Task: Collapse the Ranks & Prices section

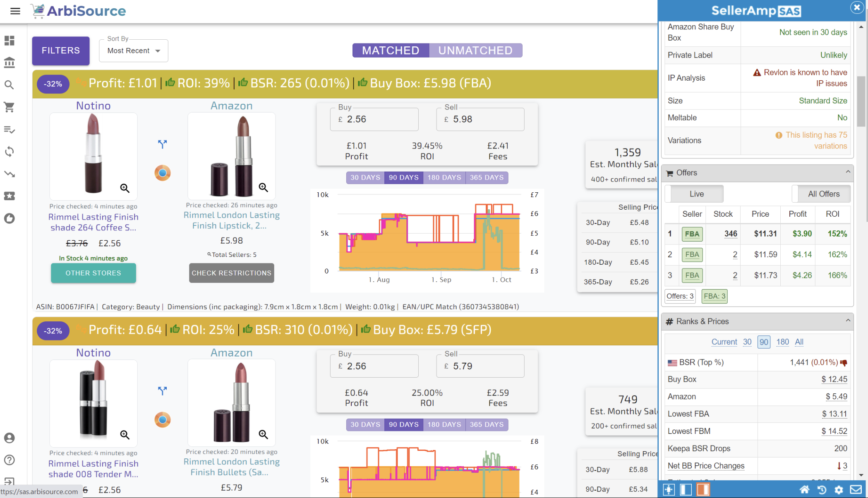Action: coord(848,321)
